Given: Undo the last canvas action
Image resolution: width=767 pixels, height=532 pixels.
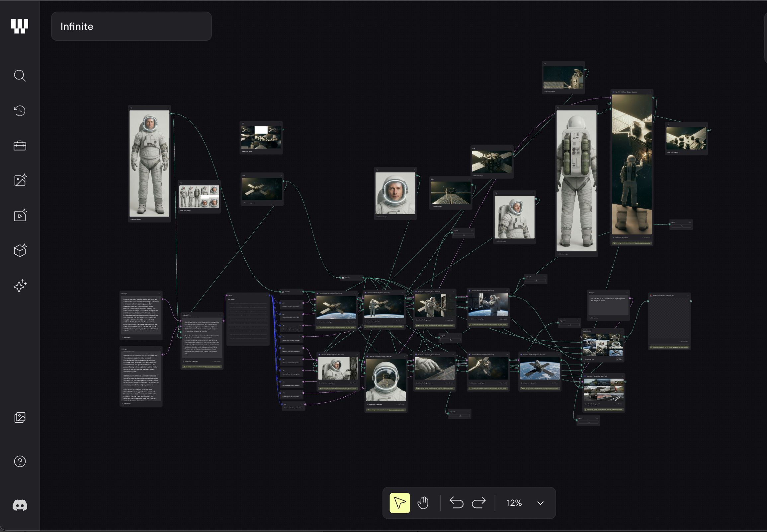Looking at the screenshot, I should pyautogui.click(x=456, y=503).
